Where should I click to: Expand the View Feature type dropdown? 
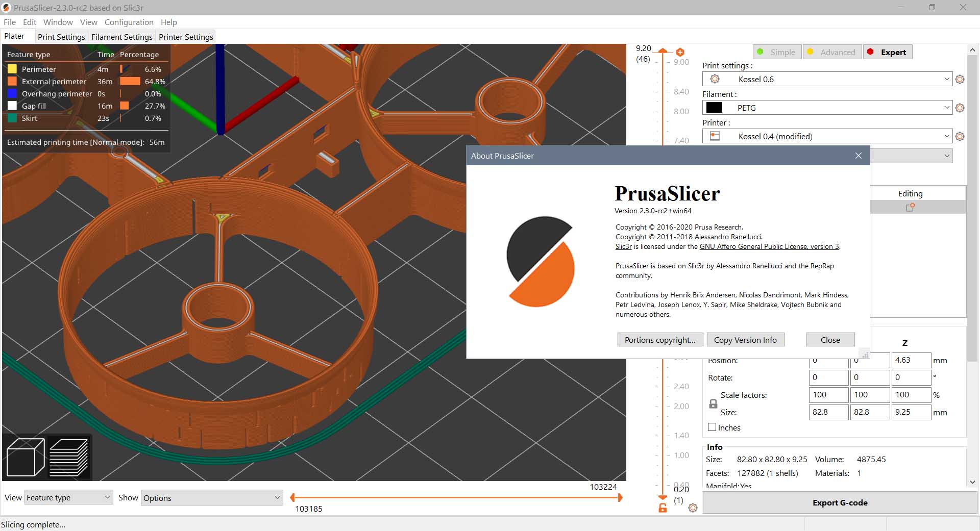click(x=68, y=498)
